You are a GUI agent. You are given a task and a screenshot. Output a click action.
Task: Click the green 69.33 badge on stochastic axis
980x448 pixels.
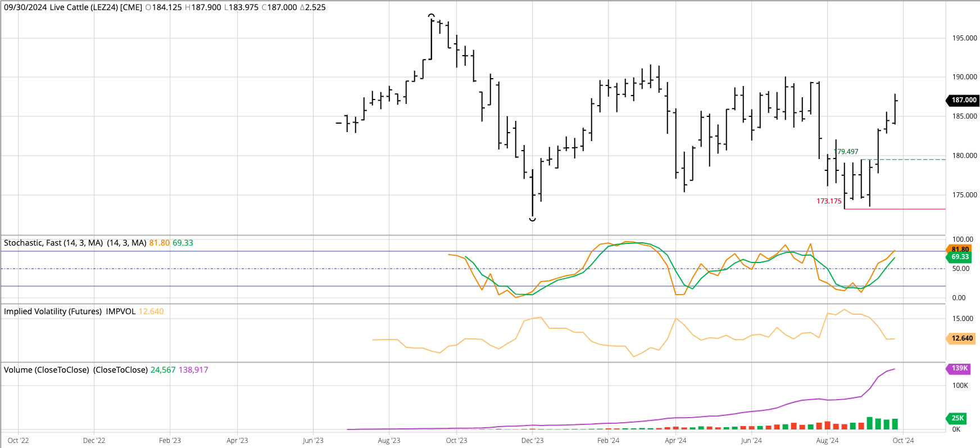[959, 257]
